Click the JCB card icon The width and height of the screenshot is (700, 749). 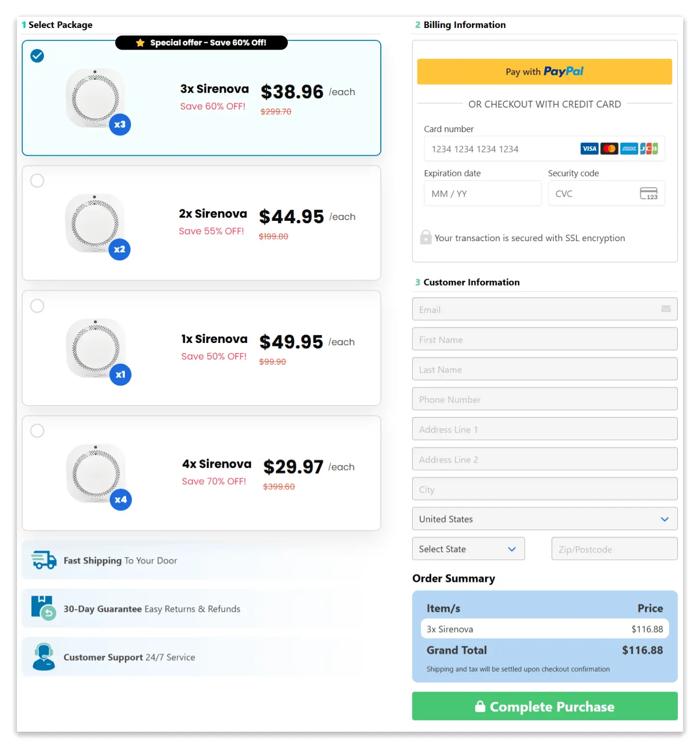648,149
